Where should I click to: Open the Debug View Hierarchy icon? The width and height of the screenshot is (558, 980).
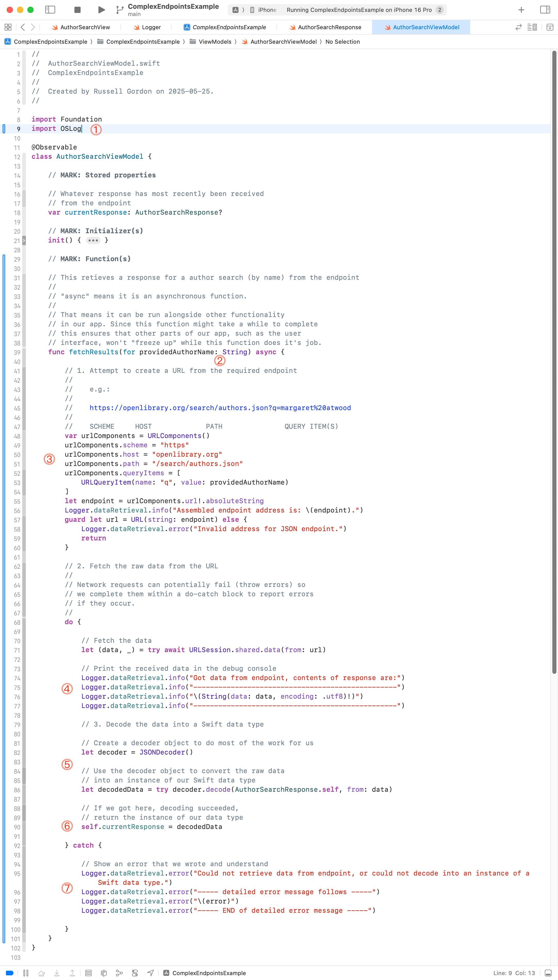(104, 973)
